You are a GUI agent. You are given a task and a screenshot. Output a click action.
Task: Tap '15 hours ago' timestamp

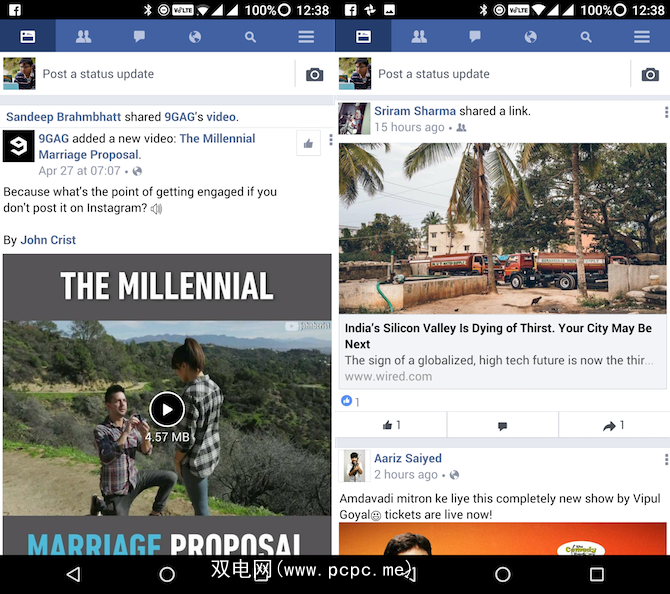pyautogui.click(x=409, y=127)
